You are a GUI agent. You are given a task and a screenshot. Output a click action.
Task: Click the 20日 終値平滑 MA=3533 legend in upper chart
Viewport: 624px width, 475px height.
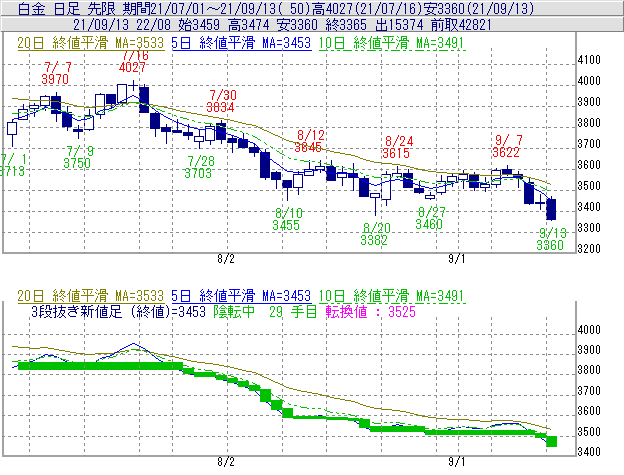pos(90,43)
